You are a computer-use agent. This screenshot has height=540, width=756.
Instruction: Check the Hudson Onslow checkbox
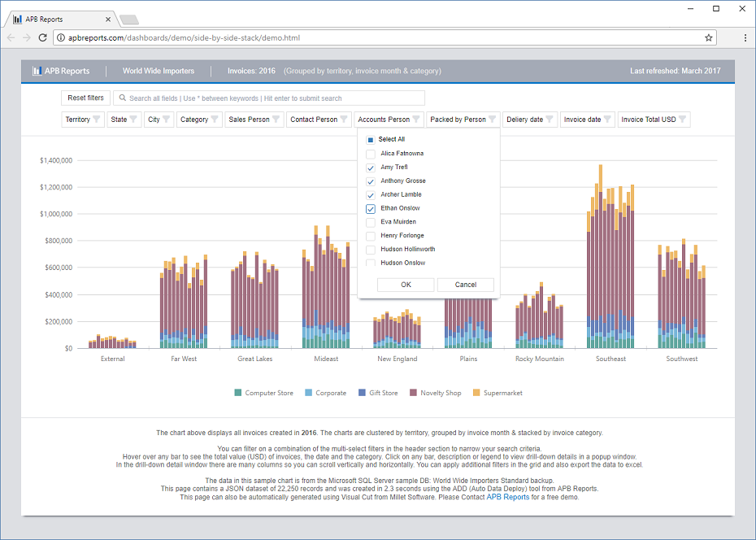pos(371,263)
